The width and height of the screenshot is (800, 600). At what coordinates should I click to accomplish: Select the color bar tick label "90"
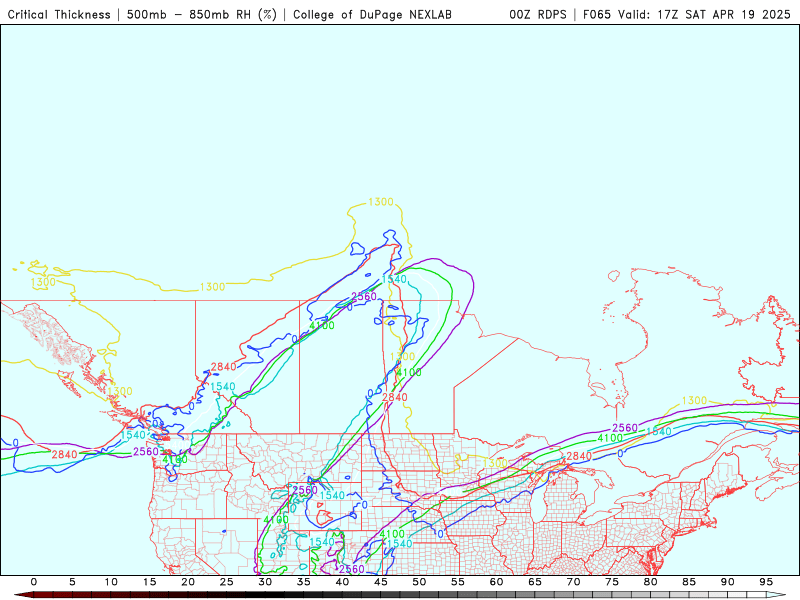coord(728,582)
